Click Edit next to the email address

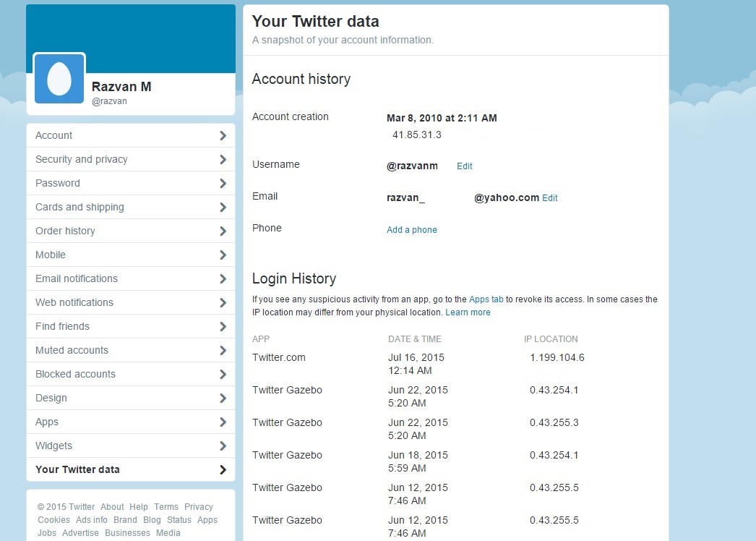549,197
